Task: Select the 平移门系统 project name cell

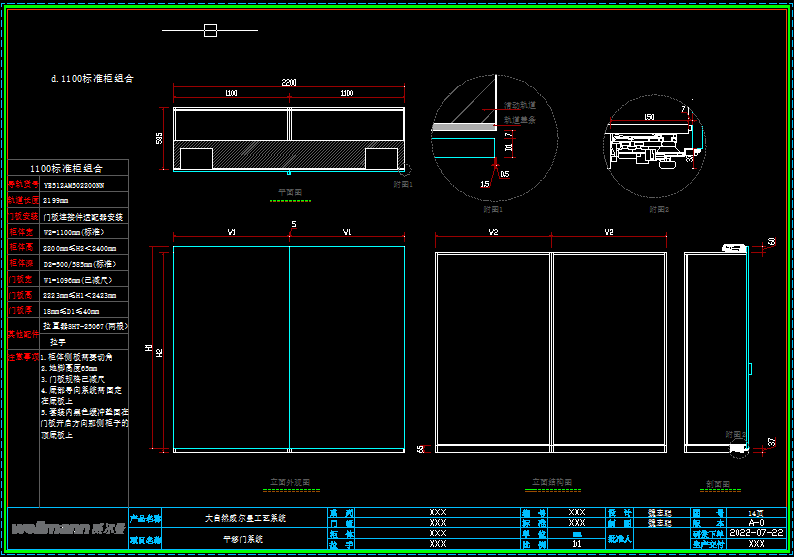Action: [x=245, y=540]
